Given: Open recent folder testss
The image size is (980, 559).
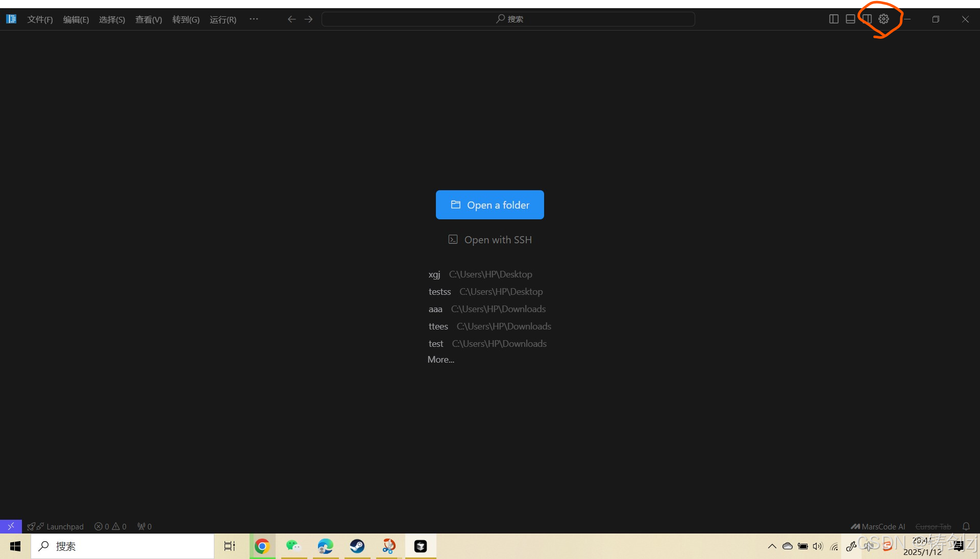Looking at the screenshot, I should [439, 292].
